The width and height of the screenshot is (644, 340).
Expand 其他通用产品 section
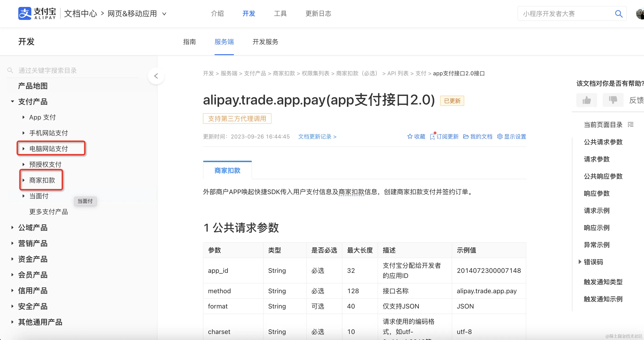(x=12, y=322)
